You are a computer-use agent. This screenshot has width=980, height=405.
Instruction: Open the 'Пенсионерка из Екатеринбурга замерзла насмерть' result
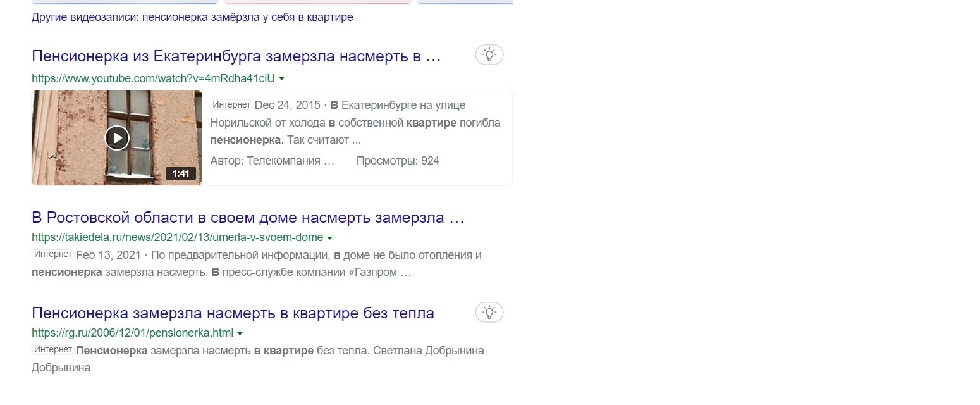(236, 56)
